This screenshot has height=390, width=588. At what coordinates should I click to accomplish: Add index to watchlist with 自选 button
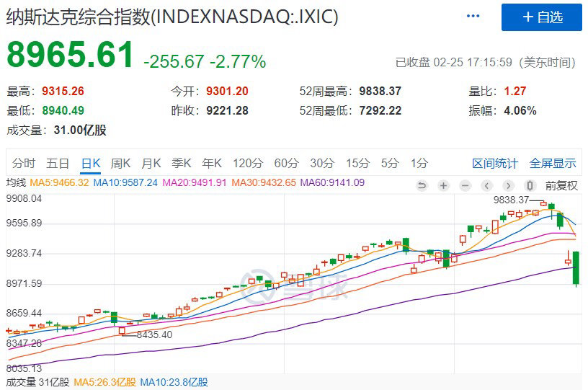(541, 17)
